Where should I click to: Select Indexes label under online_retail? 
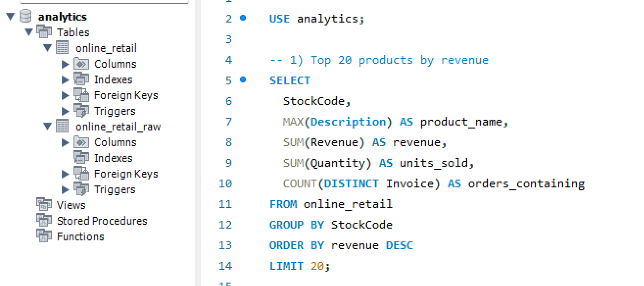coord(113,79)
